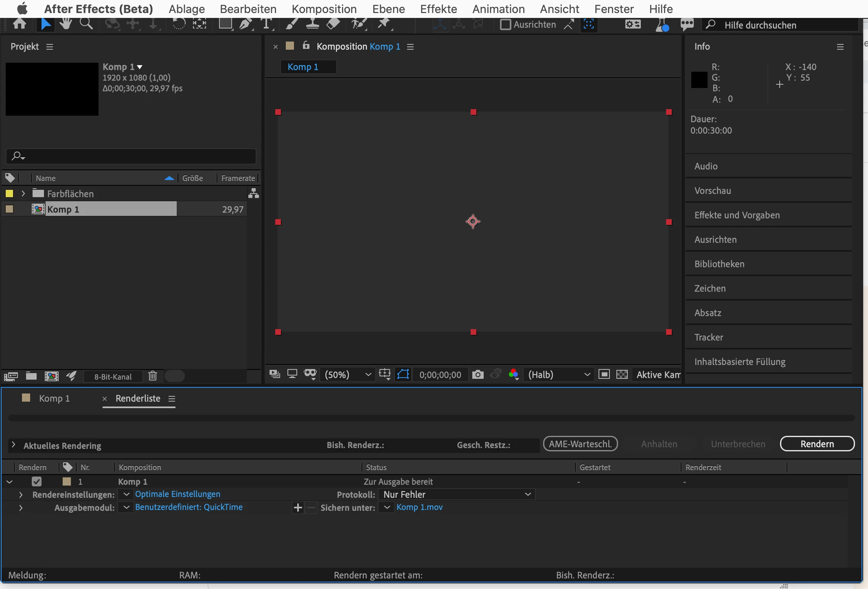Select the Eraser tool
868x589 pixels.
333,24
